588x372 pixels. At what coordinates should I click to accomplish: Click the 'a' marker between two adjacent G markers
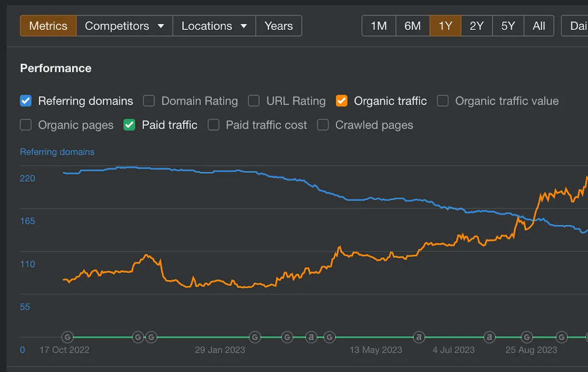[311, 337]
